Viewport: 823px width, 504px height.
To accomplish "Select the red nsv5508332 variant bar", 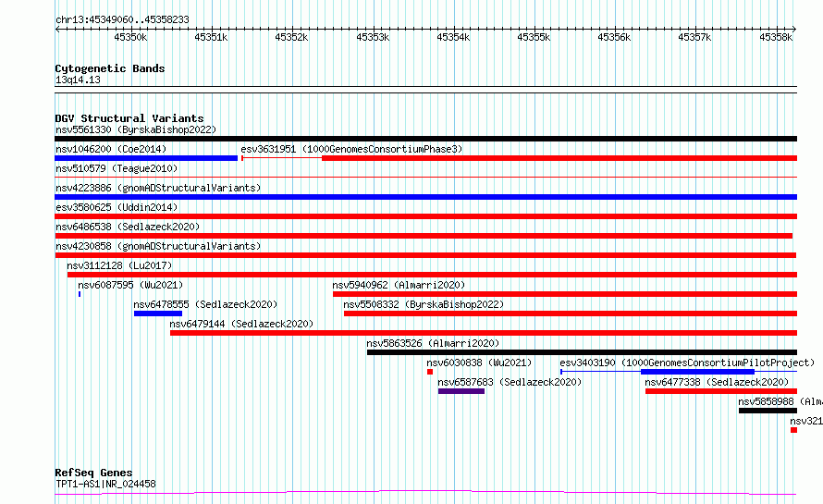I will tap(571, 313).
